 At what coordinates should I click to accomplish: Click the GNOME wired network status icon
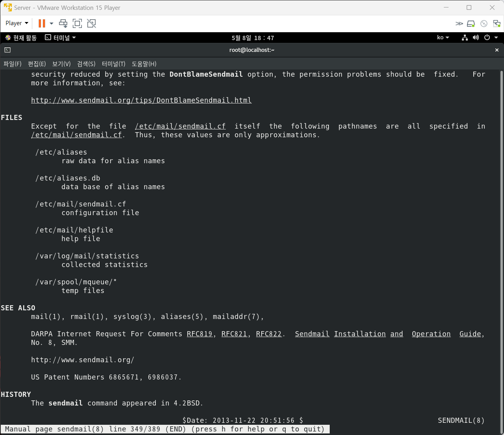pyautogui.click(x=465, y=38)
